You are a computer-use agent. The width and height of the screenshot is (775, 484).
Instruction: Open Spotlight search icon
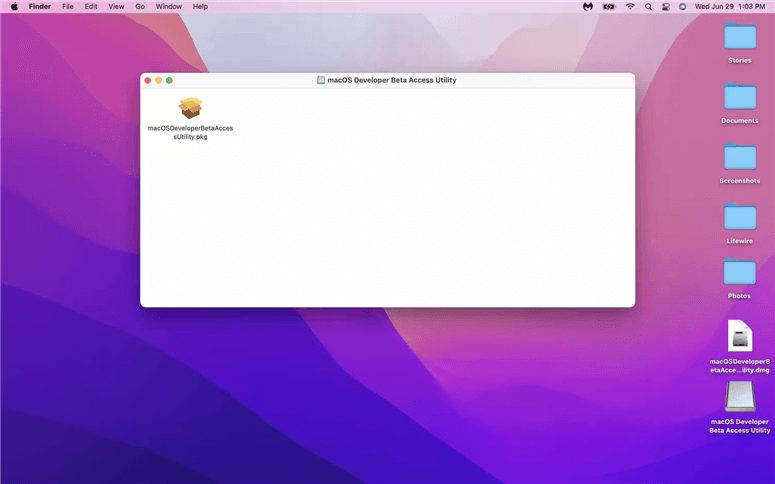pyautogui.click(x=648, y=6)
